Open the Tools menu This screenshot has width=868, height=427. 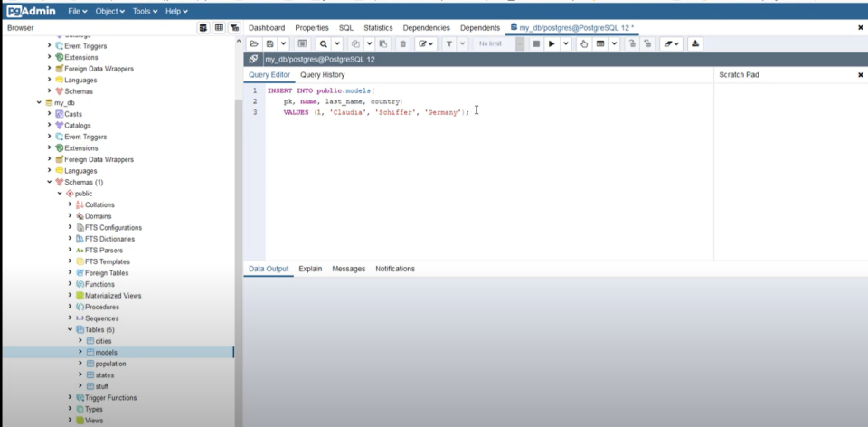tap(144, 11)
